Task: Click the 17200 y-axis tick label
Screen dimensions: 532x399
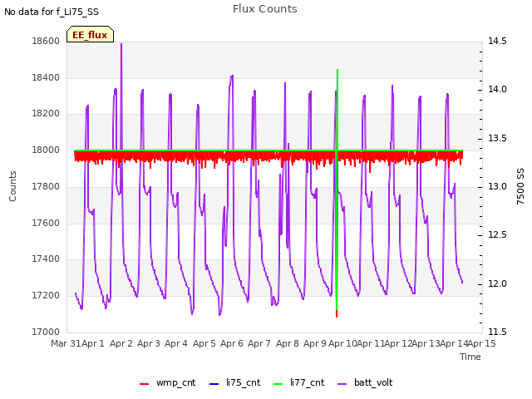Action: click(x=46, y=295)
